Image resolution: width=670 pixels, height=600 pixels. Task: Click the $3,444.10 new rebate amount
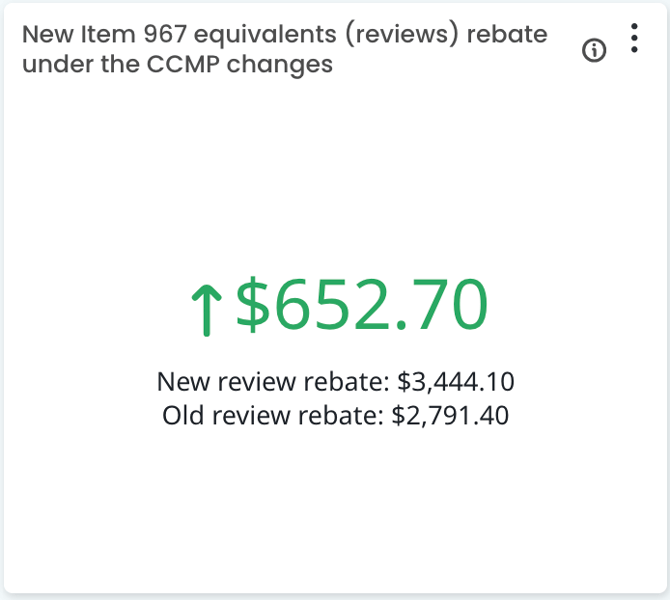[x=455, y=381]
